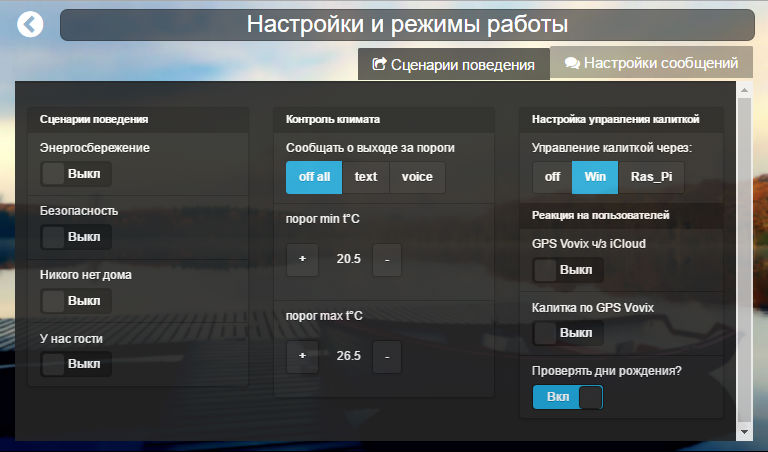Click the Реакция на пользователей header
This screenshot has width=768, height=452.
click(600, 215)
